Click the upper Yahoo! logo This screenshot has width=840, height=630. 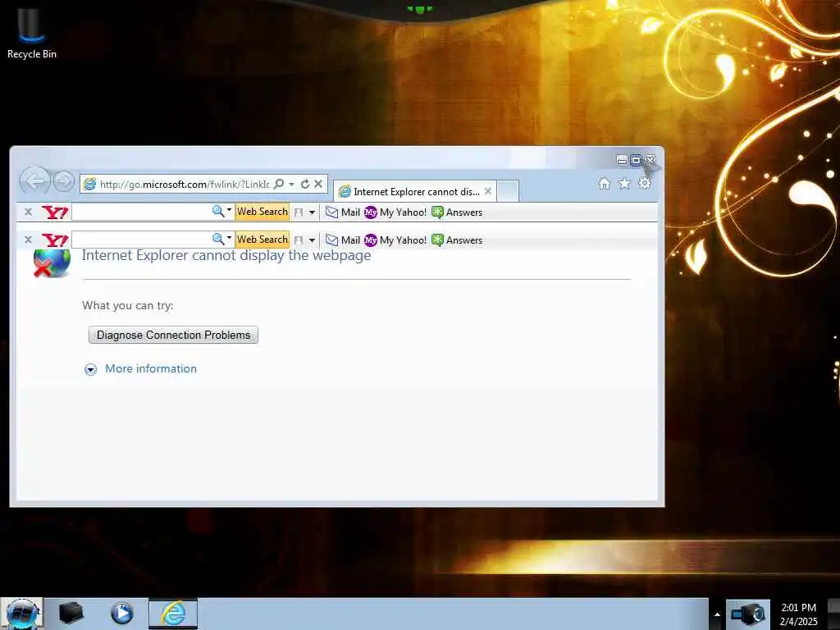(x=55, y=212)
